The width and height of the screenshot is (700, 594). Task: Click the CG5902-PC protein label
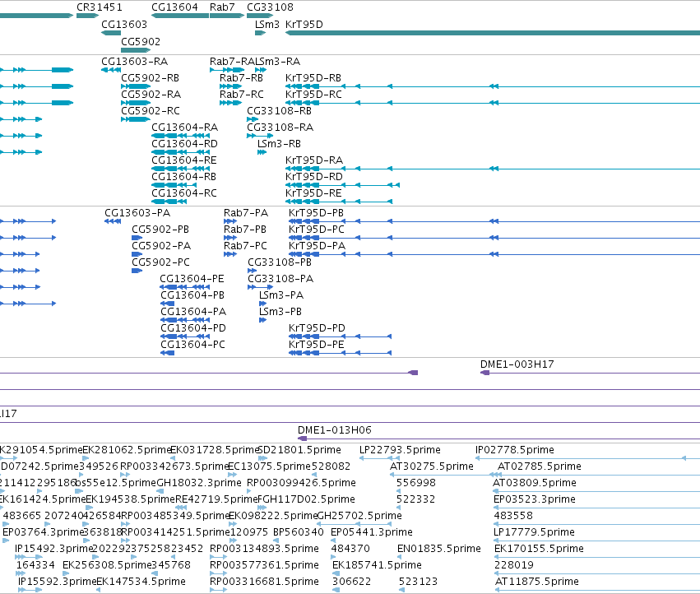160,262
